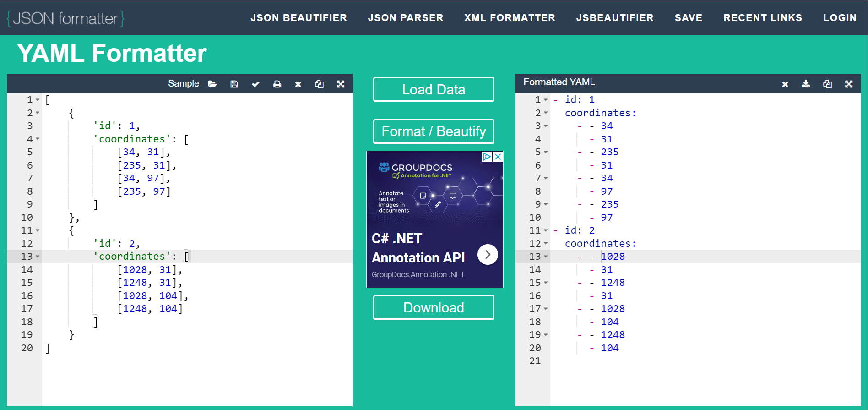This screenshot has height=410, width=868.
Task: Validate input using the checkmark icon
Action: click(x=255, y=84)
